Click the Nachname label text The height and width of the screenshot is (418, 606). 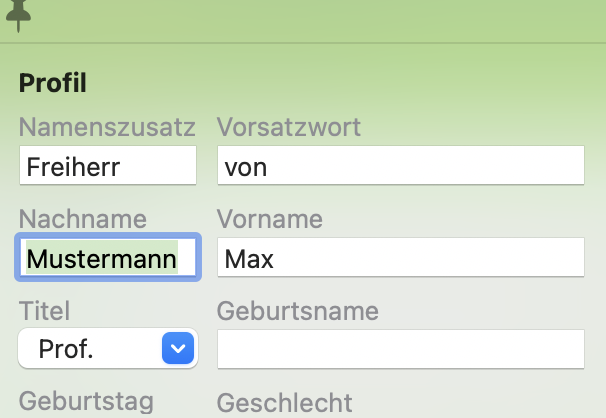tap(83, 219)
